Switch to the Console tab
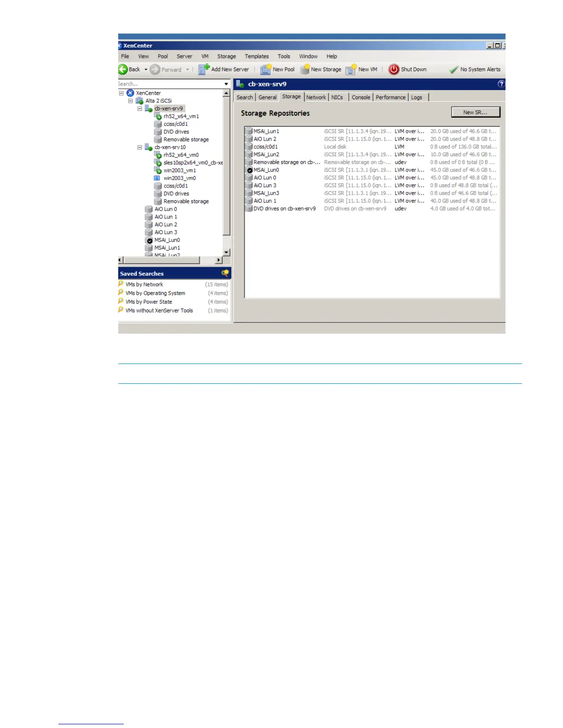 click(361, 97)
